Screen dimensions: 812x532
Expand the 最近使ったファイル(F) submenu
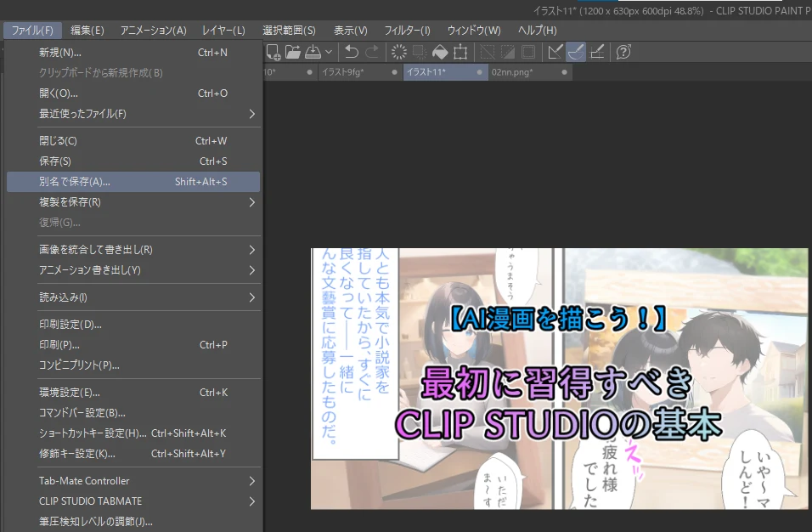pyautogui.click(x=133, y=114)
